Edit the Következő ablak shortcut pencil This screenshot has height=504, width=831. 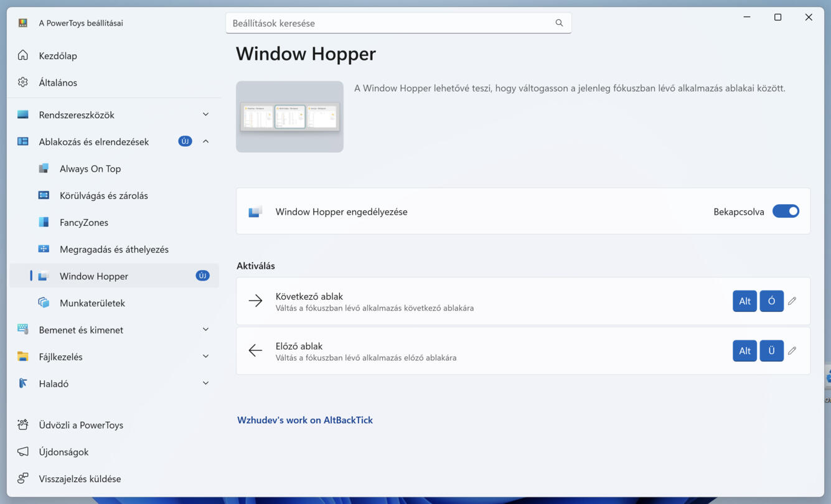pos(792,301)
